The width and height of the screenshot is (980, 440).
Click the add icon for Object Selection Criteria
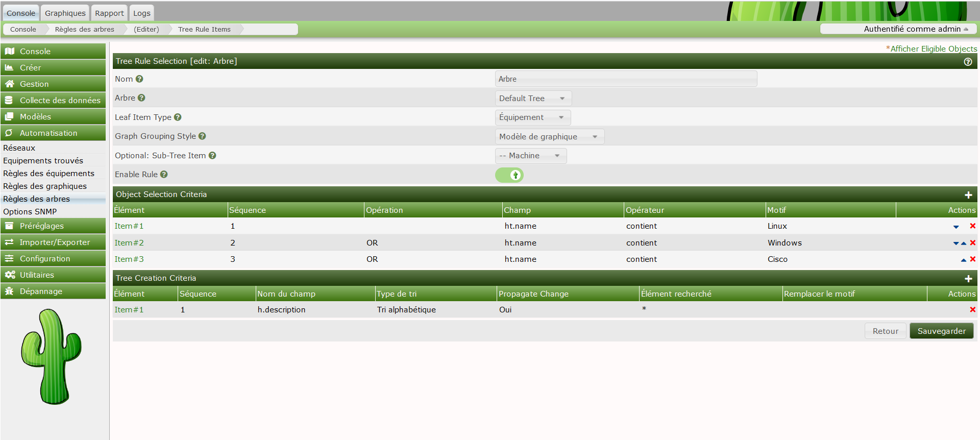(968, 195)
